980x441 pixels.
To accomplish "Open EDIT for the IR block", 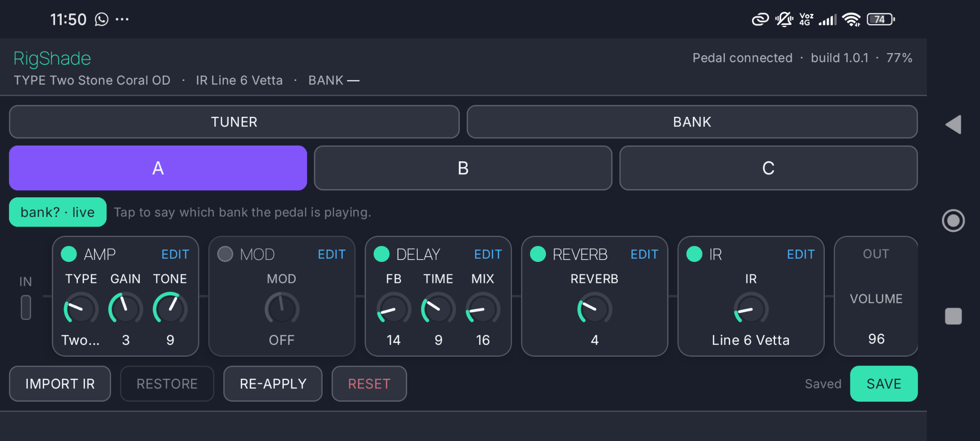I will pos(801,254).
